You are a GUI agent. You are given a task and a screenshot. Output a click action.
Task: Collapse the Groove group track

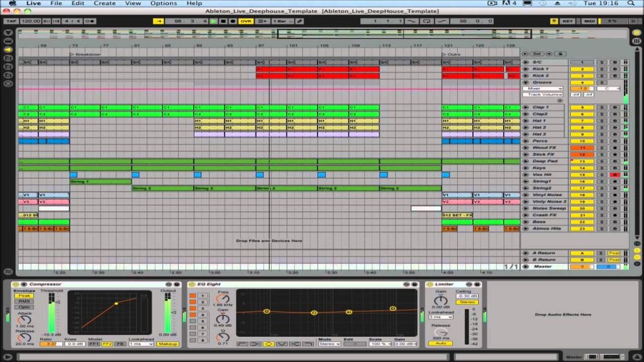(x=525, y=82)
